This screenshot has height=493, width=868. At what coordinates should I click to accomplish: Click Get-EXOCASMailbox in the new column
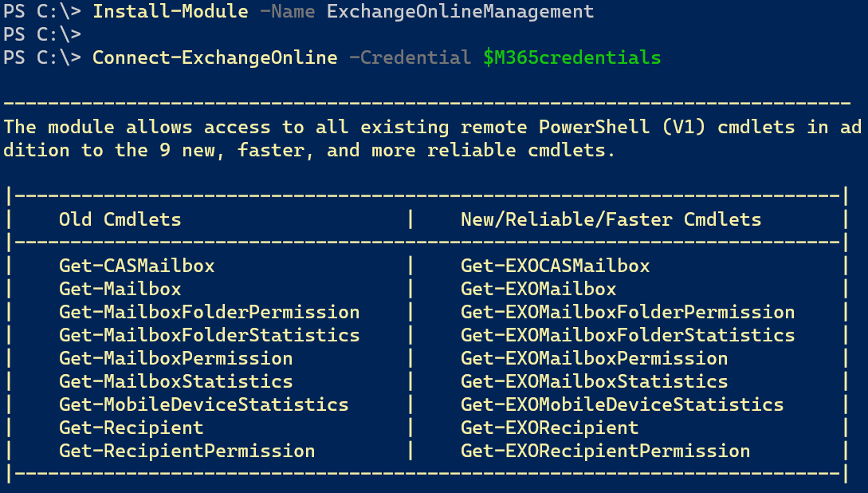556,266
